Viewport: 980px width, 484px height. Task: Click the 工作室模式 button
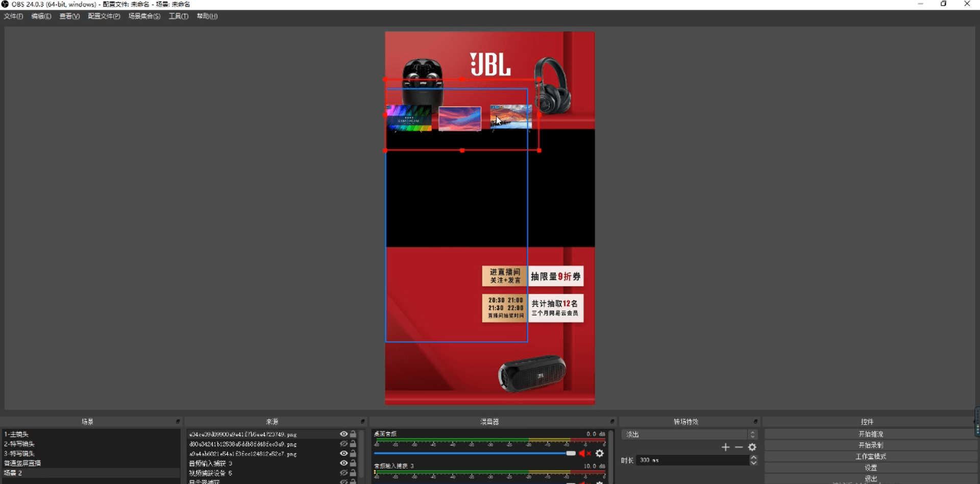click(x=870, y=456)
